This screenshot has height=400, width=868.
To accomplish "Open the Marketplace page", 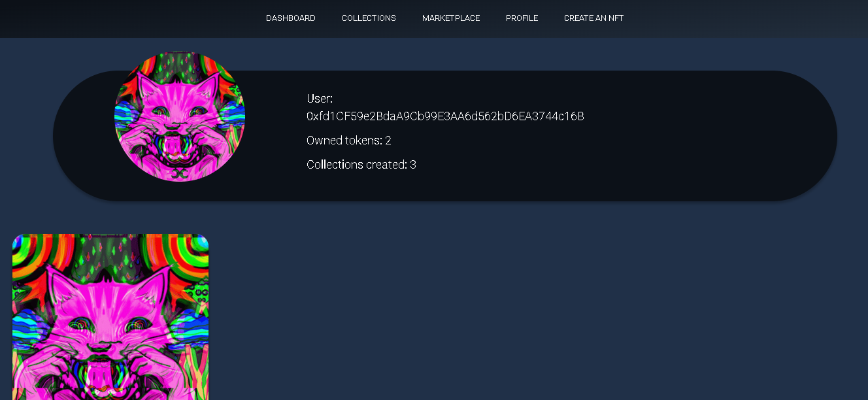I will click(x=451, y=18).
